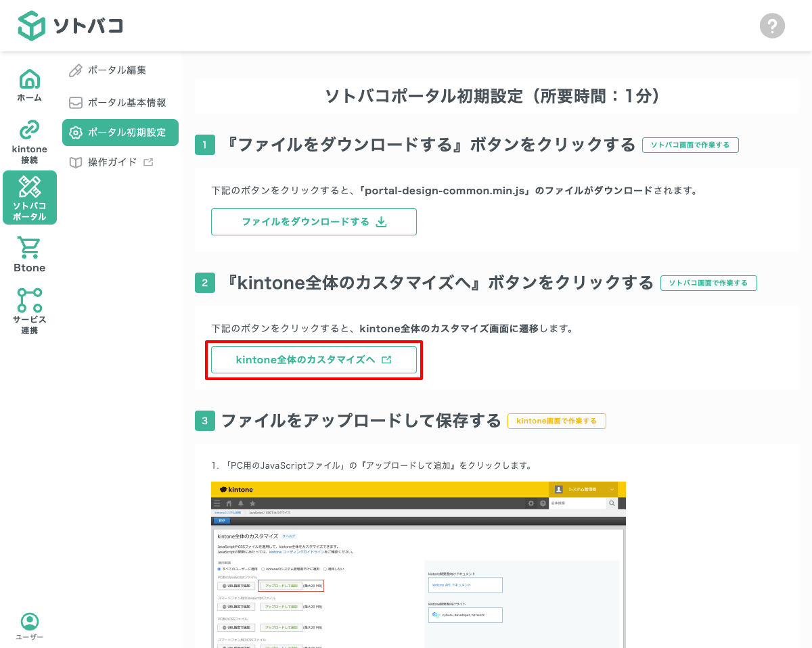Select the すべてのユーザーに適用 radio button

(219, 569)
